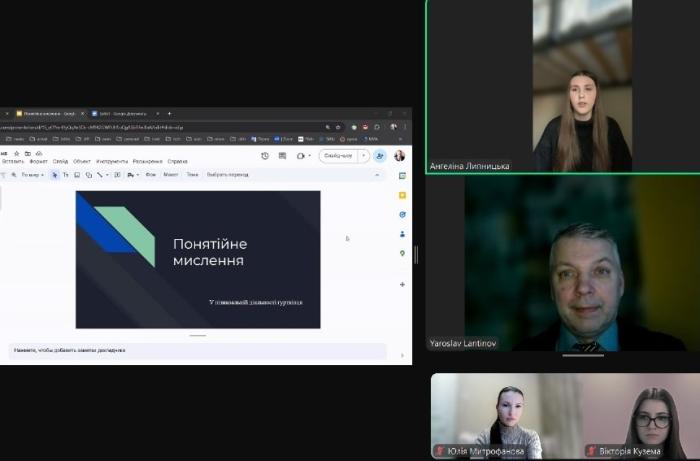The width and height of the screenshot is (700, 461).
Task: Open the Слайд menu
Action: click(x=61, y=161)
